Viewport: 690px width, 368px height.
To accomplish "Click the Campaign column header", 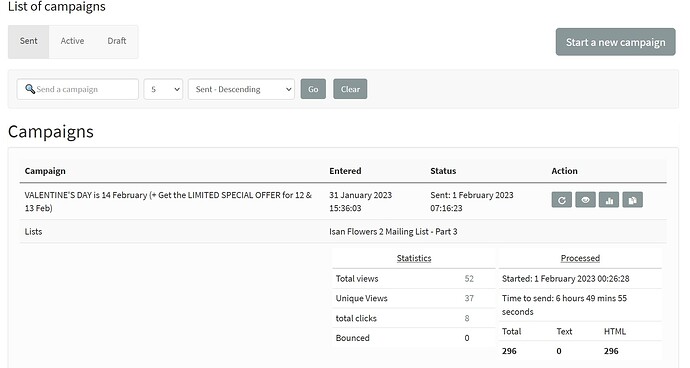I will [x=45, y=171].
